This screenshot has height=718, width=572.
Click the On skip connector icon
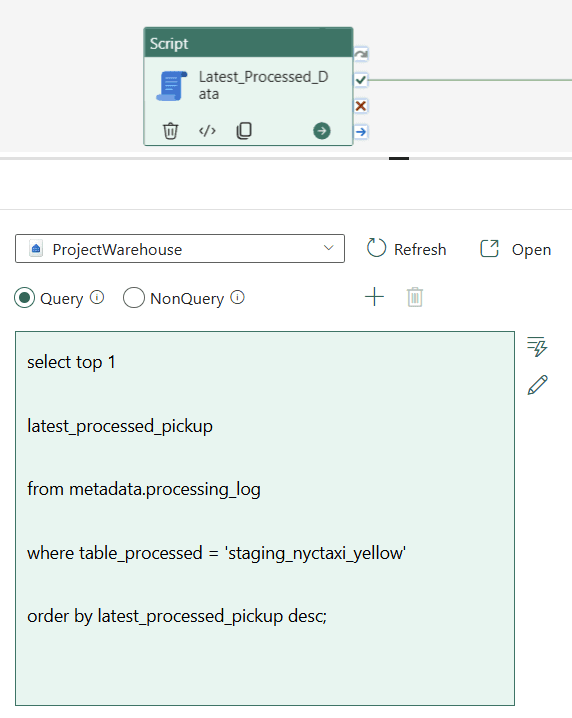point(361,54)
